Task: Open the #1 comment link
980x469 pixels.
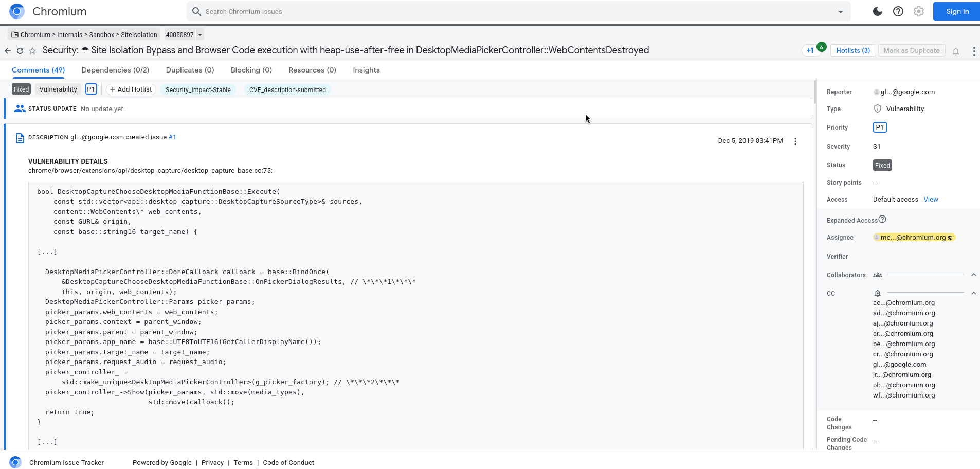Action: (172, 137)
